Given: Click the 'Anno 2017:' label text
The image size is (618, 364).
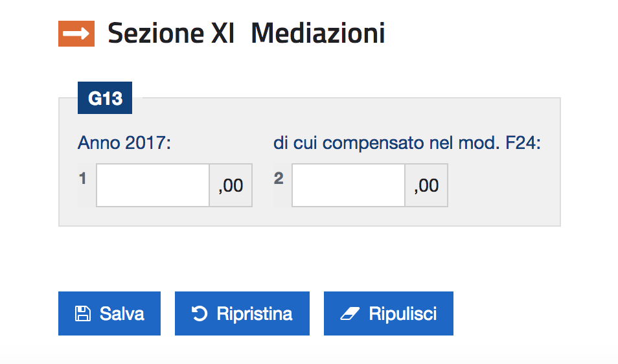Looking at the screenshot, I should [124, 142].
